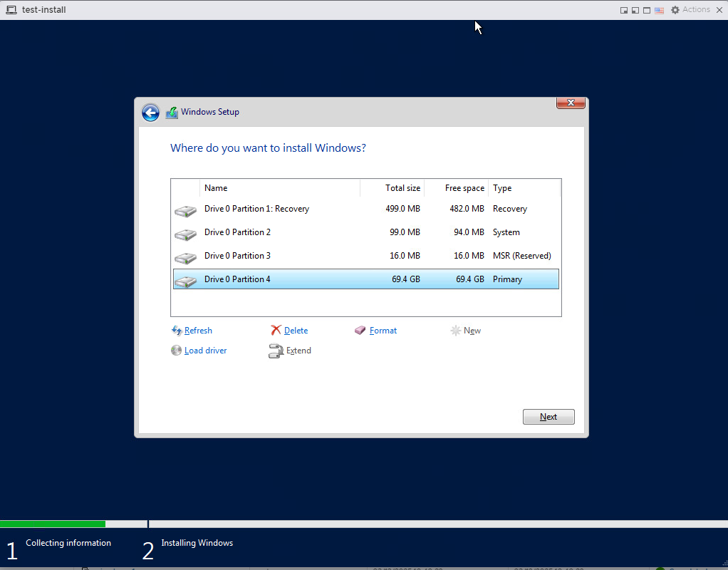Select Drive 0 Partition 1: Recovery row
The width and height of the screenshot is (728, 570).
[x=366, y=209]
